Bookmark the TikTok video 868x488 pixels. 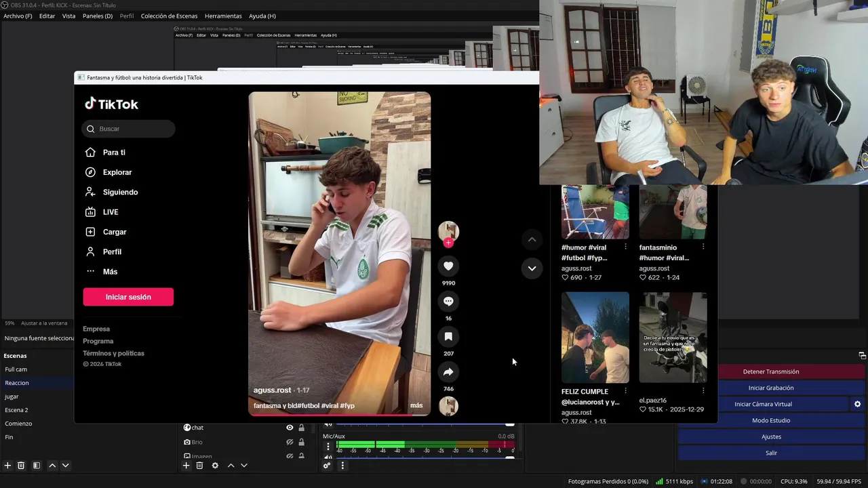448,337
